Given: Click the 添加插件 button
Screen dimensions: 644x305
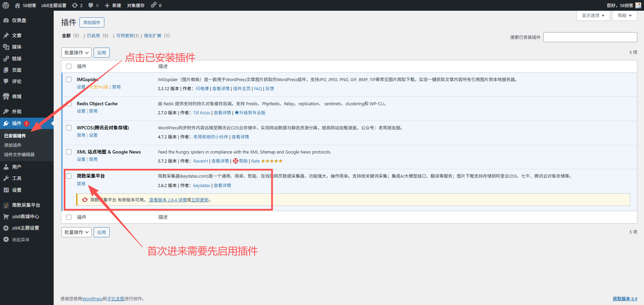Looking at the screenshot, I should 92,22.
